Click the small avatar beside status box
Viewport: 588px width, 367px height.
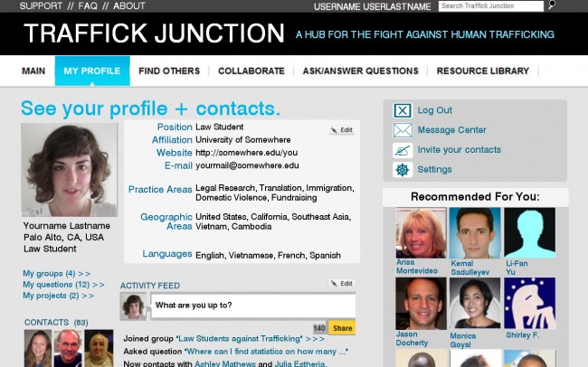133,306
